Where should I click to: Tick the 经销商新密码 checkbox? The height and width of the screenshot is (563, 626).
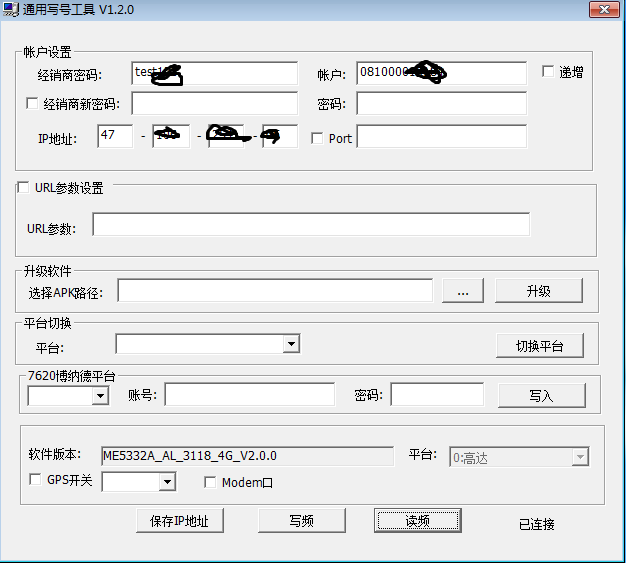click(33, 104)
